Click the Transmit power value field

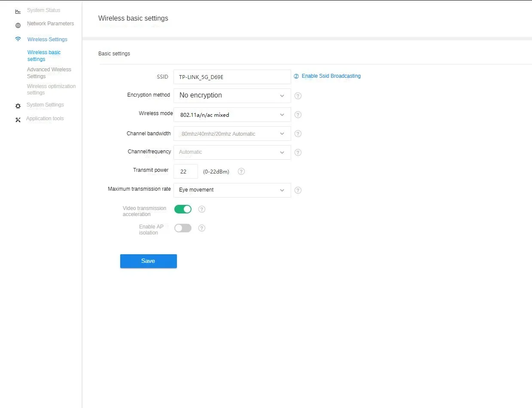tap(185, 171)
